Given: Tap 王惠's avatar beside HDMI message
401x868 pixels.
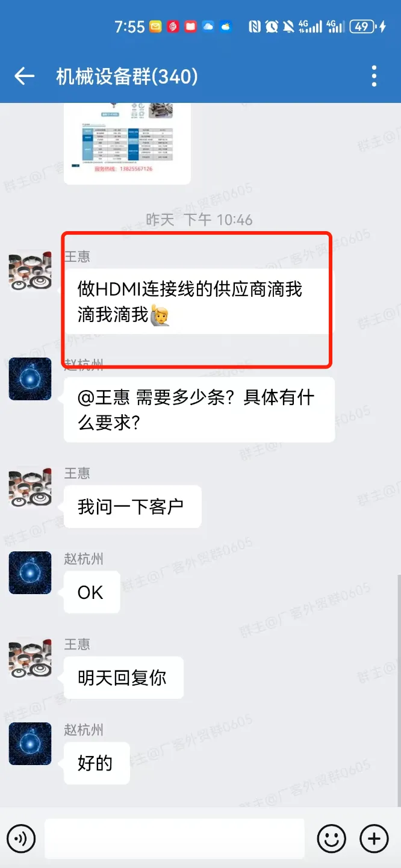Looking at the screenshot, I should (30, 271).
